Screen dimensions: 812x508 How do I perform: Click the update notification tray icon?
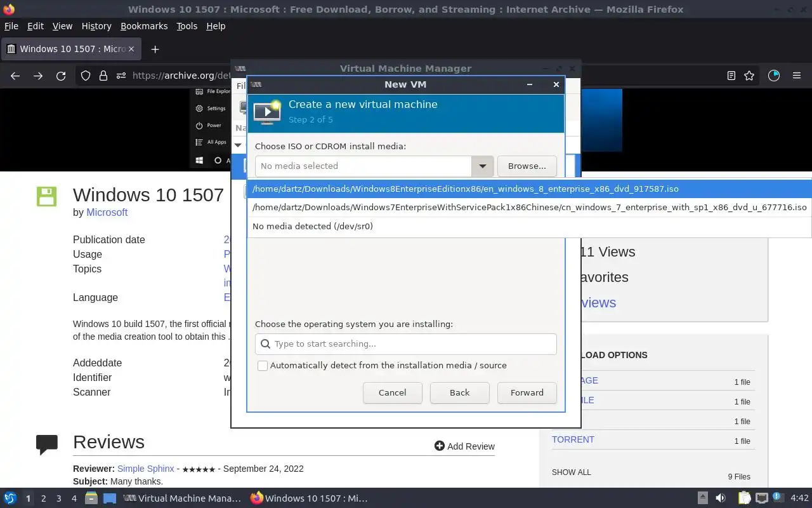pos(778,498)
